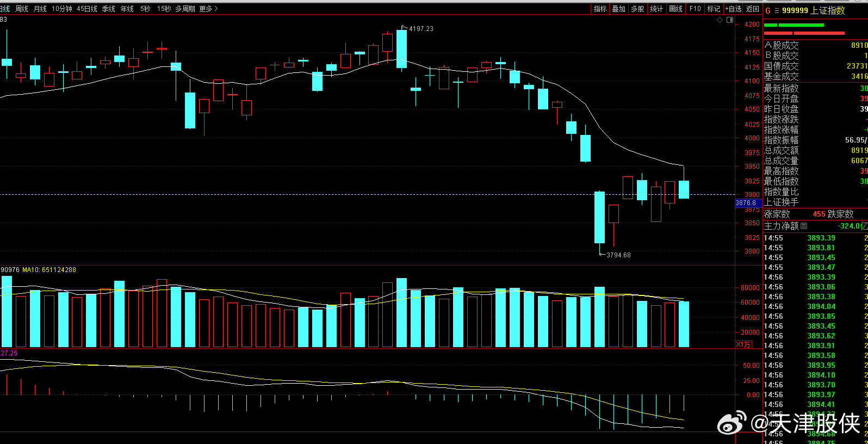Image resolution: width=868 pixels, height=444 pixels.
Task: Click the 指数量比 row label
Action: [782, 192]
